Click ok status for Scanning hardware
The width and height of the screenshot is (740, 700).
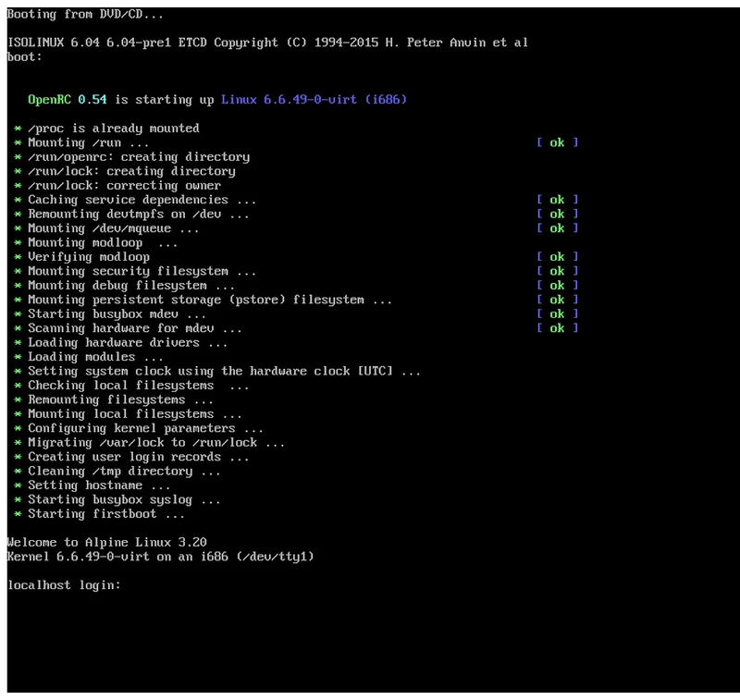pos(558,328)
